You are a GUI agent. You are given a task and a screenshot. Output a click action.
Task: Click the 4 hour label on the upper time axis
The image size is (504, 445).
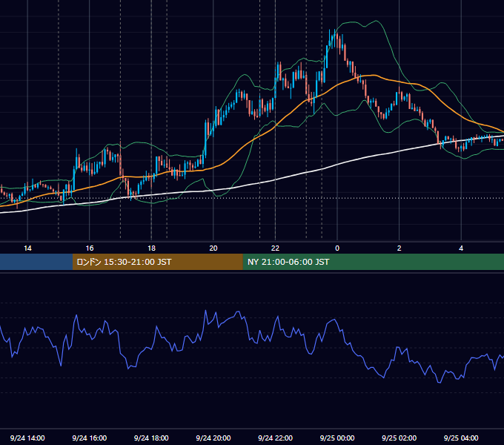point(461,248)
